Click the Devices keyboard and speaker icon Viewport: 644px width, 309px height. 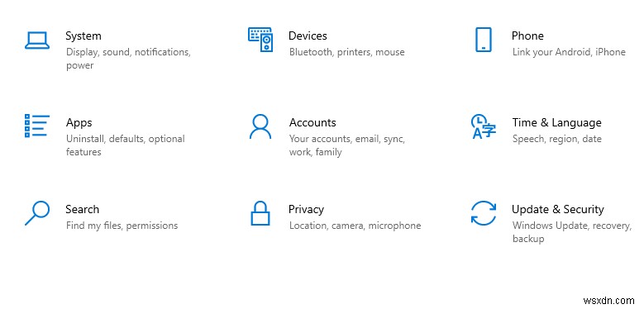click(x=260, y=40)
